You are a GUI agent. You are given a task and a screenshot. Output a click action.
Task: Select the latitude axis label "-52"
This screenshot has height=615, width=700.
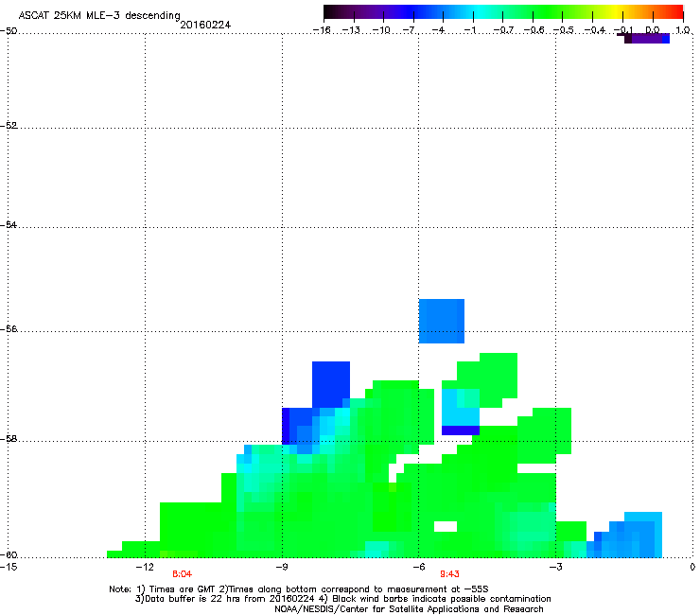coord(9,126)
